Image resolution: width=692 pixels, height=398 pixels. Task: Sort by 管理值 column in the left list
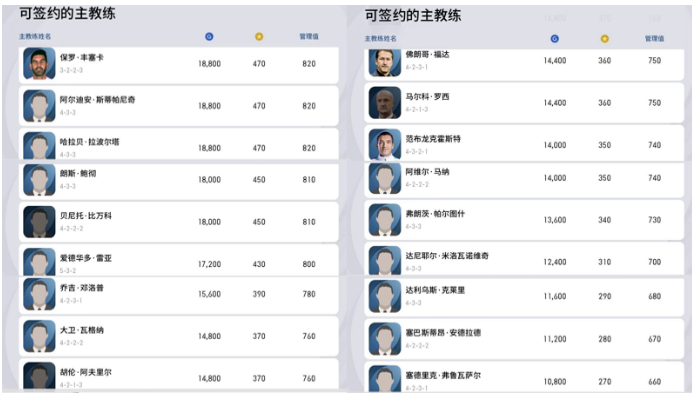(309, 37)
